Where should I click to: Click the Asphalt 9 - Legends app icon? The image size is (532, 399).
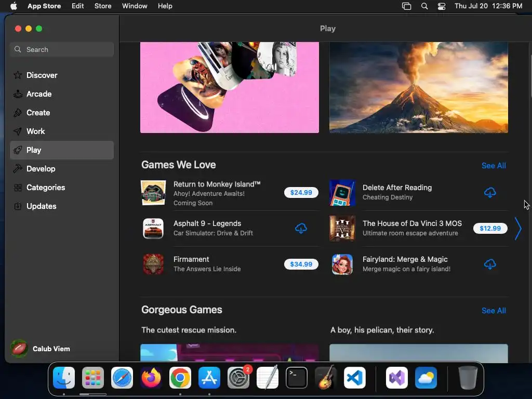pyautogui.click(x=153, y=229)
